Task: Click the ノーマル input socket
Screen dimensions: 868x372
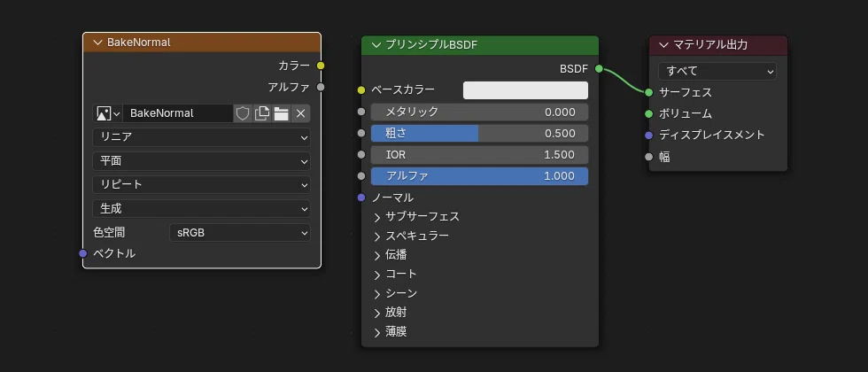Action: coord(361,198)
